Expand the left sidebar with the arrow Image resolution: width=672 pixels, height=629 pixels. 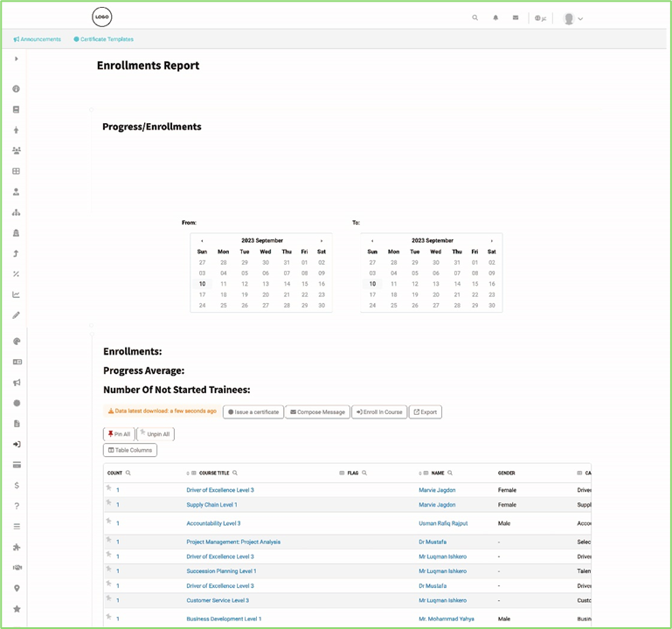coord(17,59)
